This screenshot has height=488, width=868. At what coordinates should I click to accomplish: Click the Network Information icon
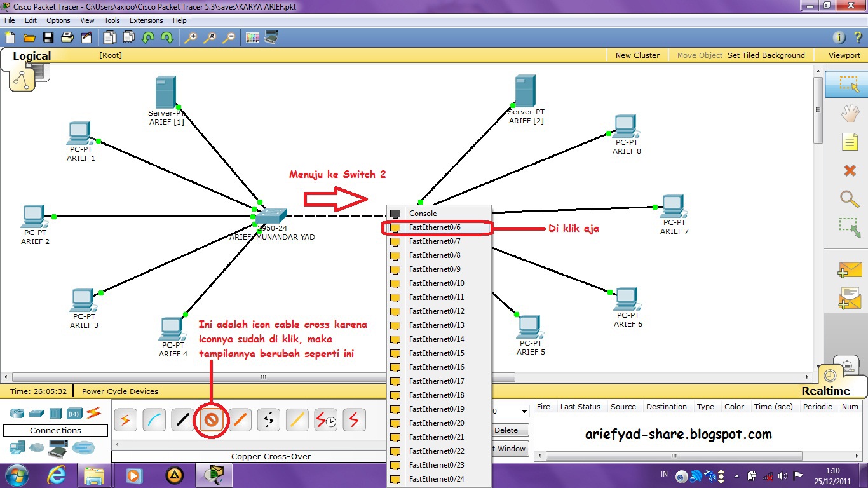[x=839, y=37]
